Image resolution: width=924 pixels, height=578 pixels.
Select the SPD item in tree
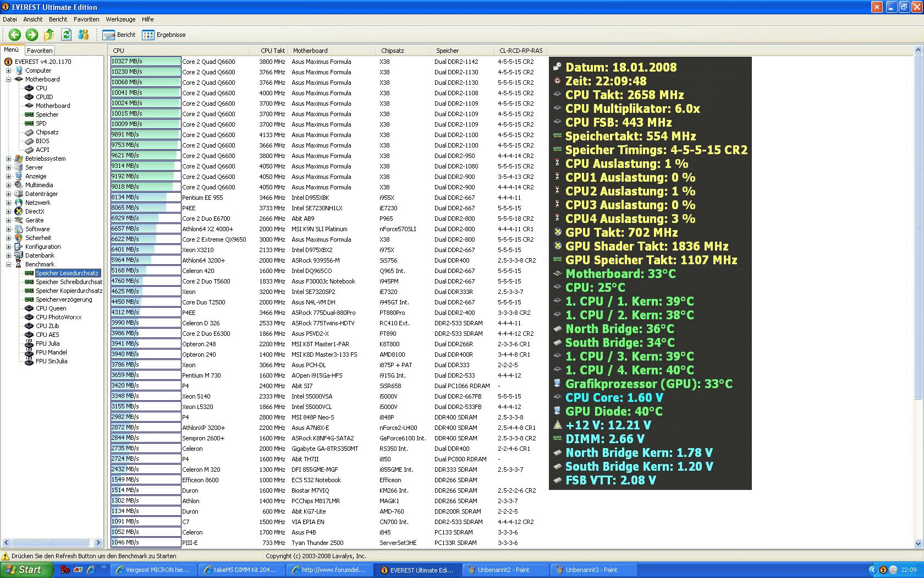click(x=41, y=123)
